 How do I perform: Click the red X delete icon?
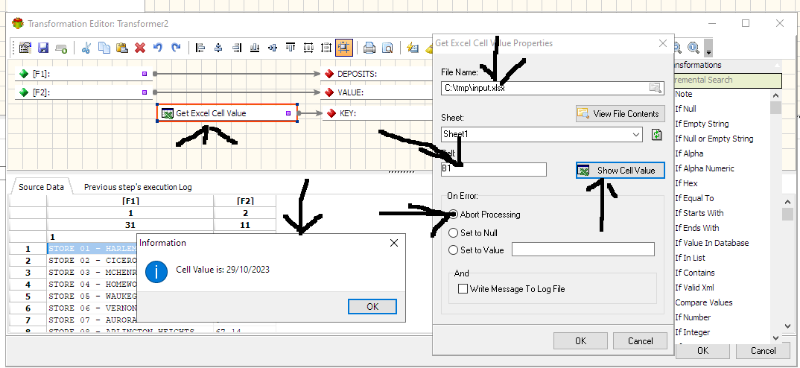pyautogui.click(x=140, y=48)
